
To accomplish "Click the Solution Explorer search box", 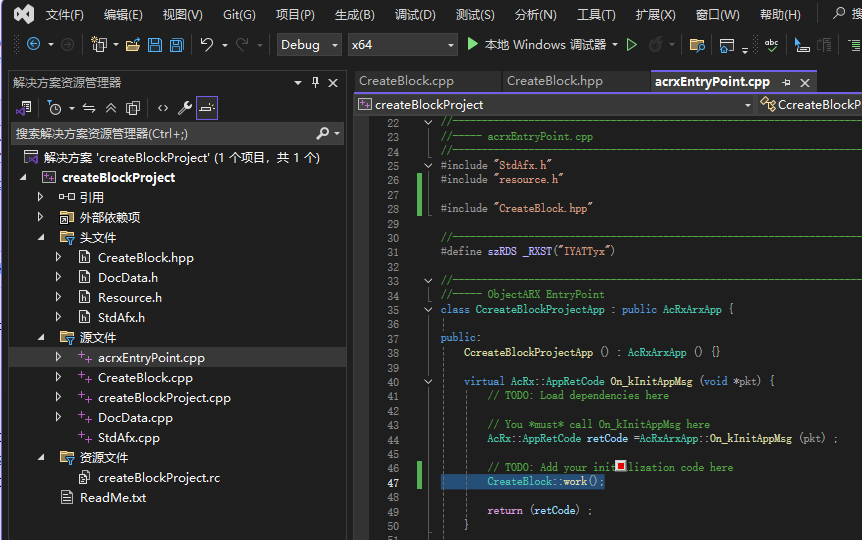I will pos(160,133).
